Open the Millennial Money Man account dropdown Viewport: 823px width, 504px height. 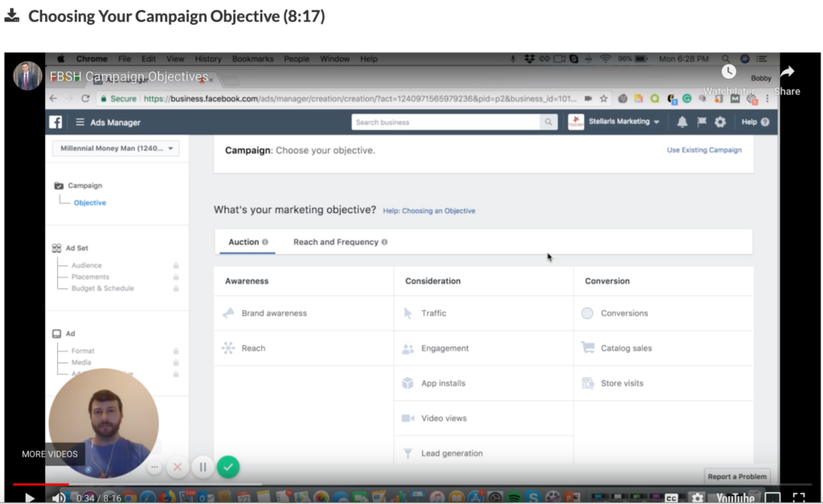(116, 148)
